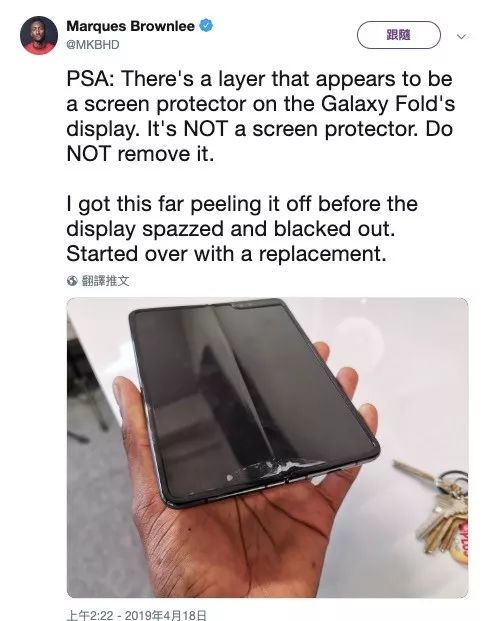Click the 'I got this far peeling' paragraph
This screenshot has width=485, height=621.
(x=242, y=229)
